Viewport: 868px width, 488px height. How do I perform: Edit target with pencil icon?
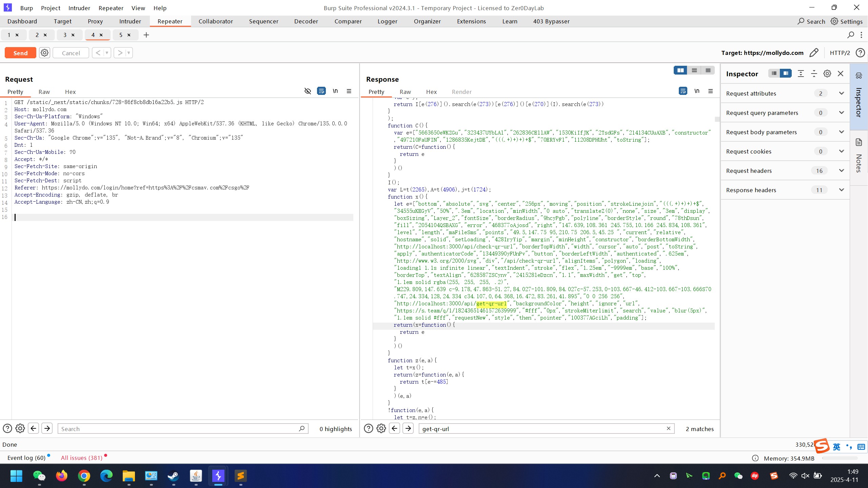(x=814, y=53)
